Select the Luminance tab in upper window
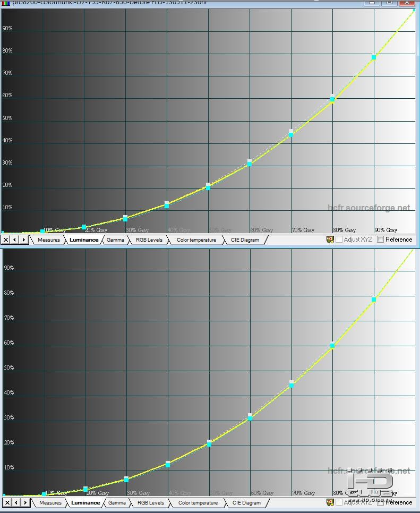 click(x=84, y=240)
